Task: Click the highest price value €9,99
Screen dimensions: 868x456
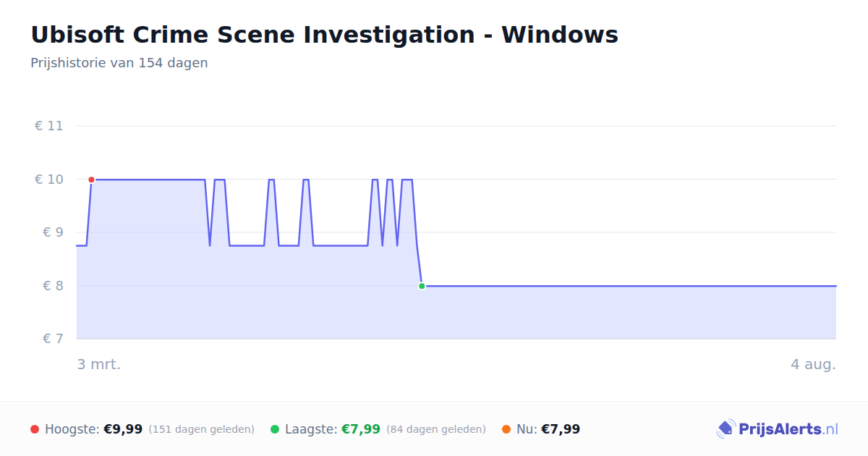Action: [x=123, y=429]
